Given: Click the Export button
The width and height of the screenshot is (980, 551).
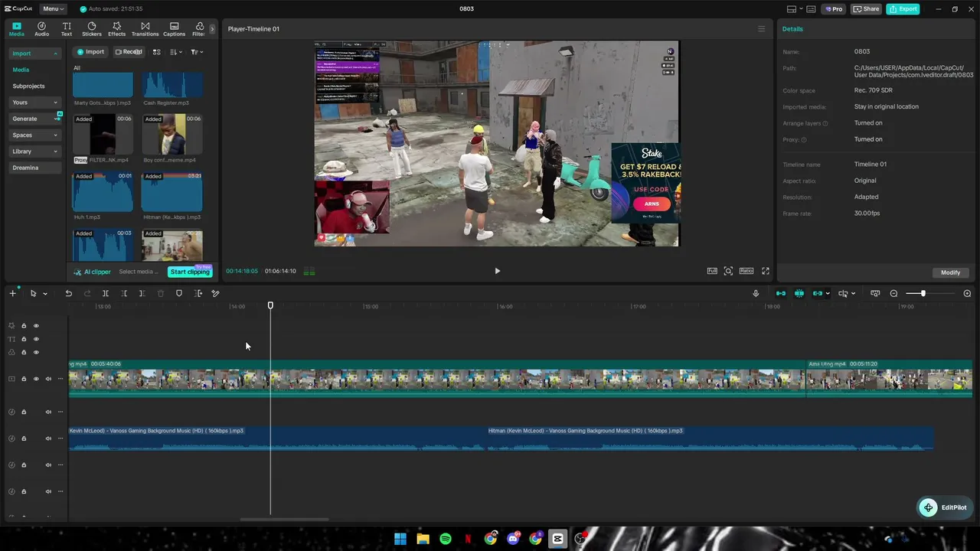Looking at the screenshot, I should (x=903, y=9).
